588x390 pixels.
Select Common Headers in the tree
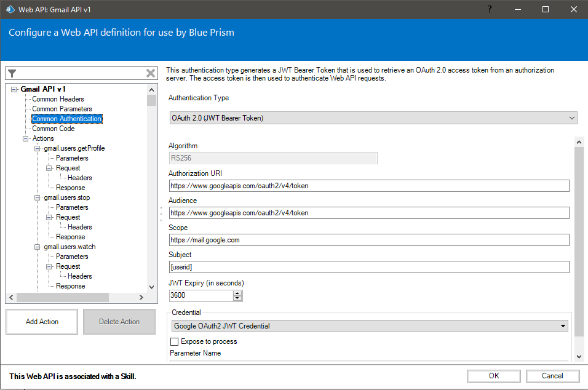58,99
